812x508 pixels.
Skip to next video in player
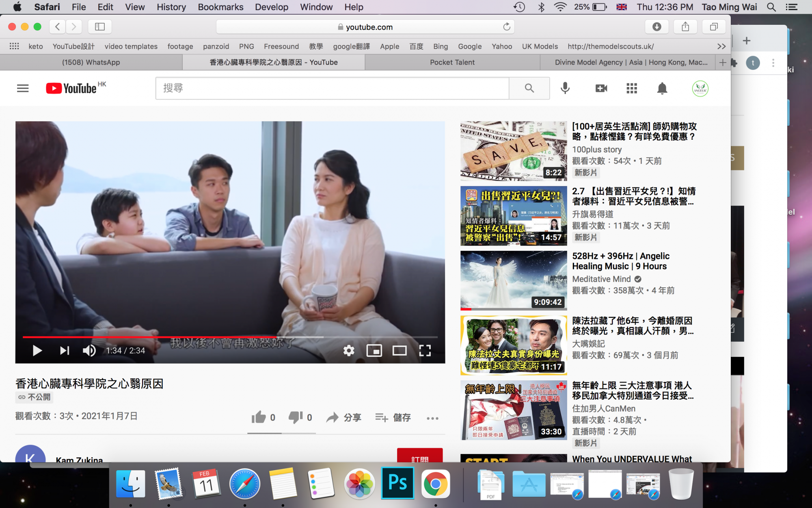coord(65,350)
